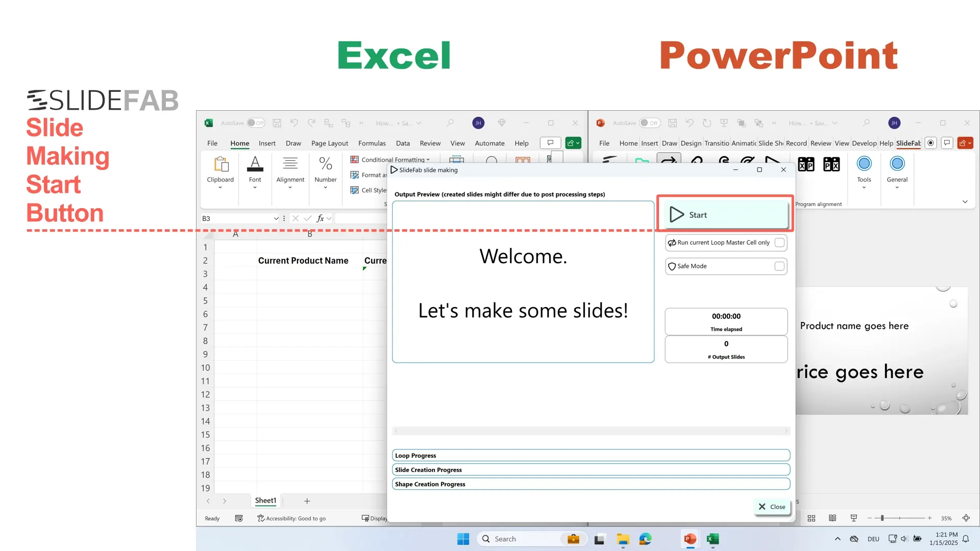This screenshot has width=980, height=551.
Task: Click the PowerPoint taskbar icon to switch
Action: (689, 538)
